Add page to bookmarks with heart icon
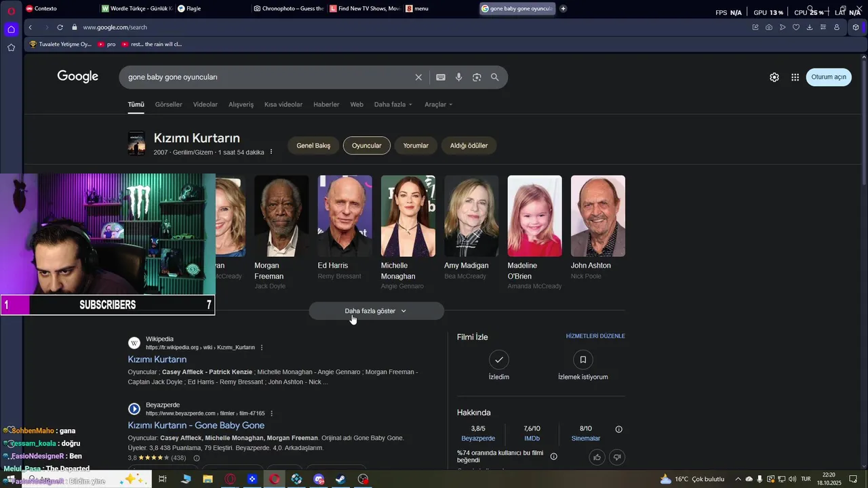Viewport: 868px width, 488px height. pos(796,27)
